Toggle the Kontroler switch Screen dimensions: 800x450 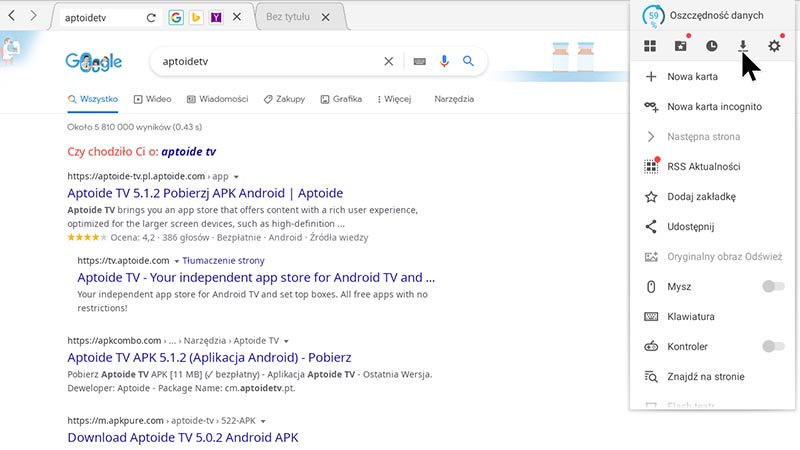pyautogui.click(x=773, y=346)
